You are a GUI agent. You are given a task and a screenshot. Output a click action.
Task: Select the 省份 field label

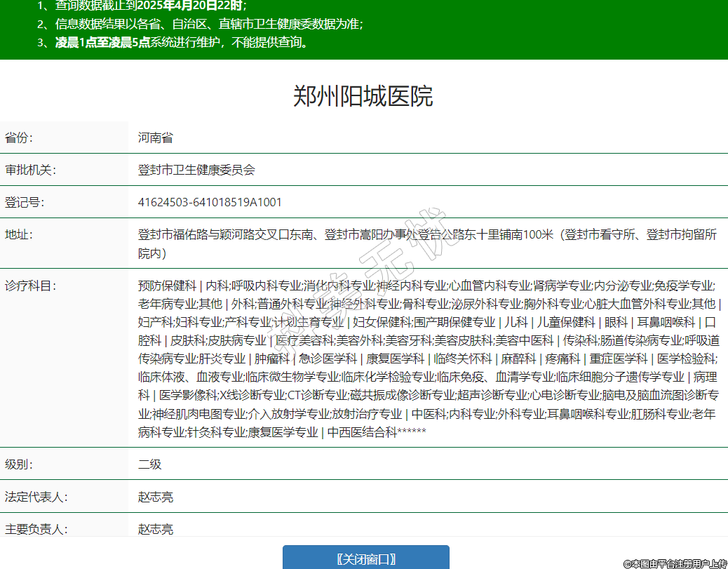pyautogui.click(x=19, y=138)
